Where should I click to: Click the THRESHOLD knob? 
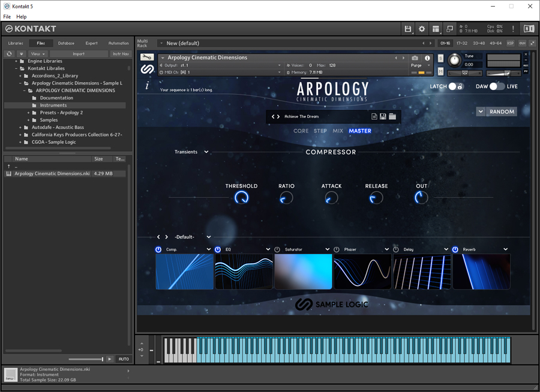[241, 198]
